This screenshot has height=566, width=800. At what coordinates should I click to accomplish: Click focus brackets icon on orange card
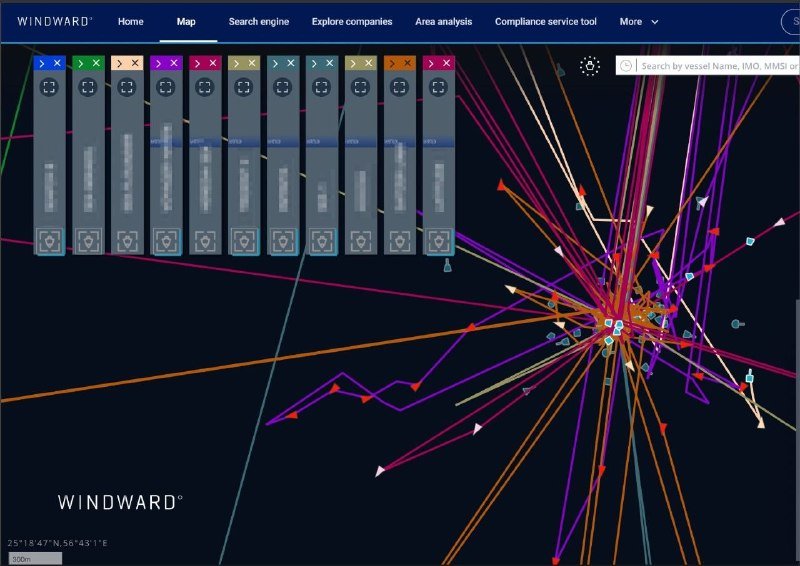[399, 87]
